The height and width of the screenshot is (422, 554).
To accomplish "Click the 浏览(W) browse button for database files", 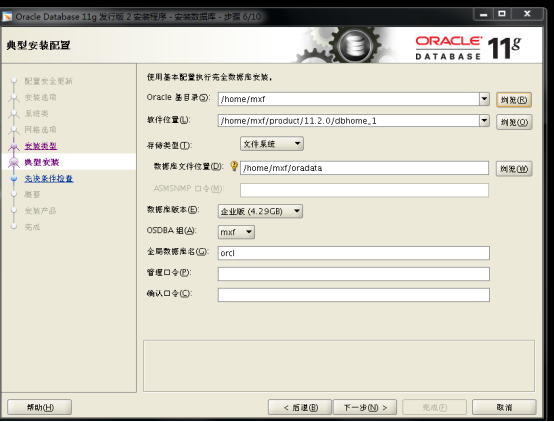I will click(514, 169).
